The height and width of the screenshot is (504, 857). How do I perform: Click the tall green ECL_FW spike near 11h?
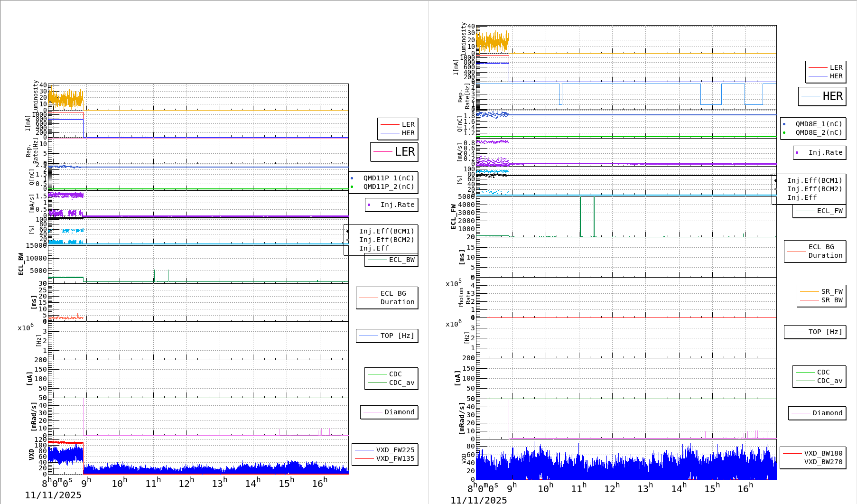coord(580,214)
